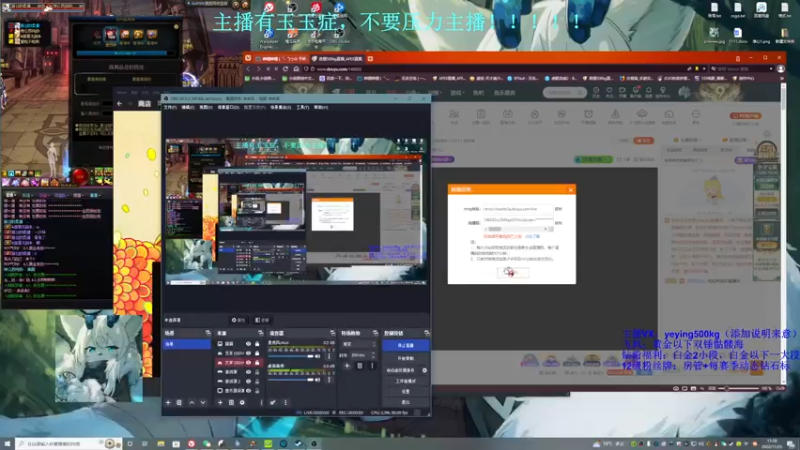Undock the Audio Mixer panel with its header icon
Screen dimensions: 800x450
332,333
